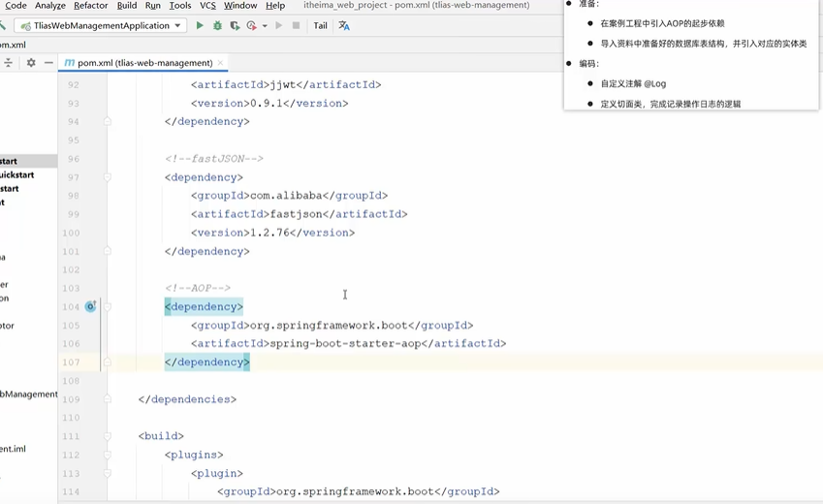This screenshot has width=823, height=504.
Task: Click line number 95 in gutter
Action: pos(74,141)
